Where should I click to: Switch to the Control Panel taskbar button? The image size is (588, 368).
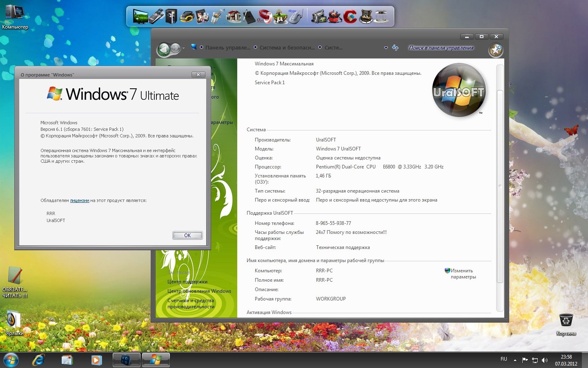click(x=127, y=360)
